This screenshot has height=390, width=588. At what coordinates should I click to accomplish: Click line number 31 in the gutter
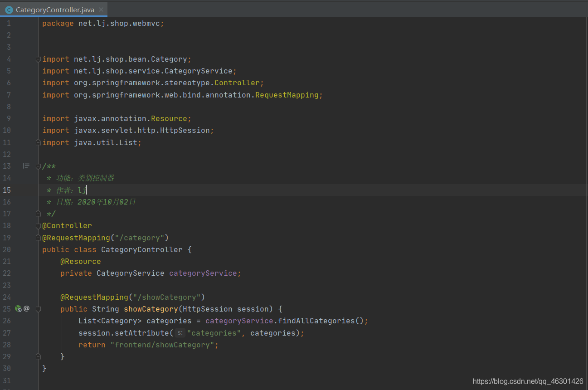click(7, 380)
